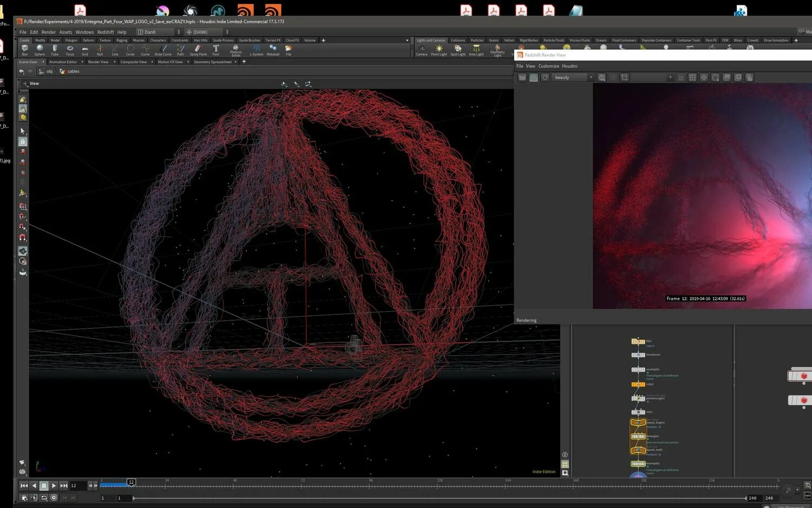Add a Point Light from shelf
Screen dimensions: 812x508
tap(439, 50)
